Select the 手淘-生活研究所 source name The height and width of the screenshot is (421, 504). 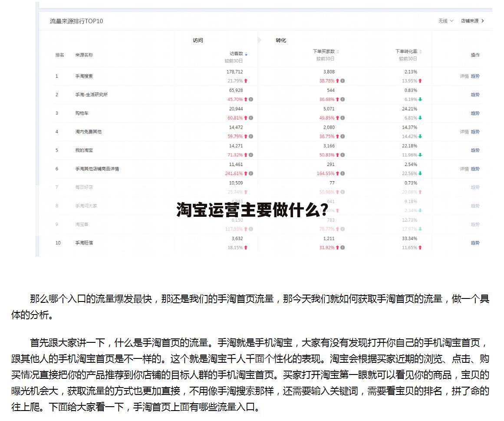92,95
